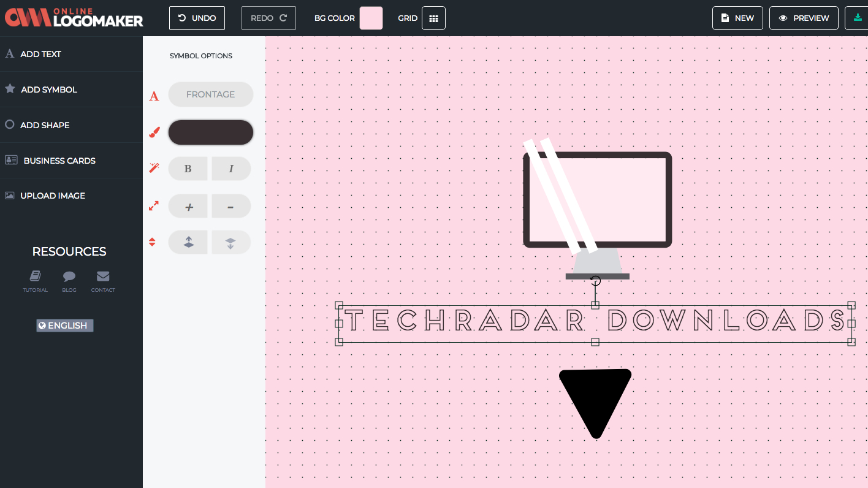This screenshot has width=868, height=488.
Task: Click the red paintbrush icon
Action: click(154, 132)
